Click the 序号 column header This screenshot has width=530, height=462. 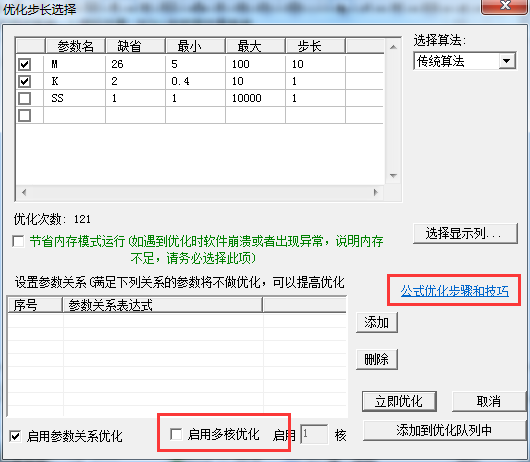click(35, 305)
